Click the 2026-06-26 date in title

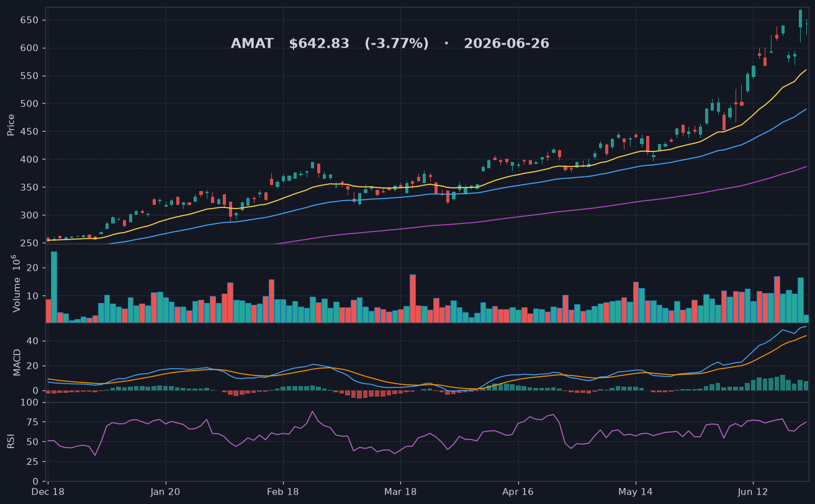(507, 44)
